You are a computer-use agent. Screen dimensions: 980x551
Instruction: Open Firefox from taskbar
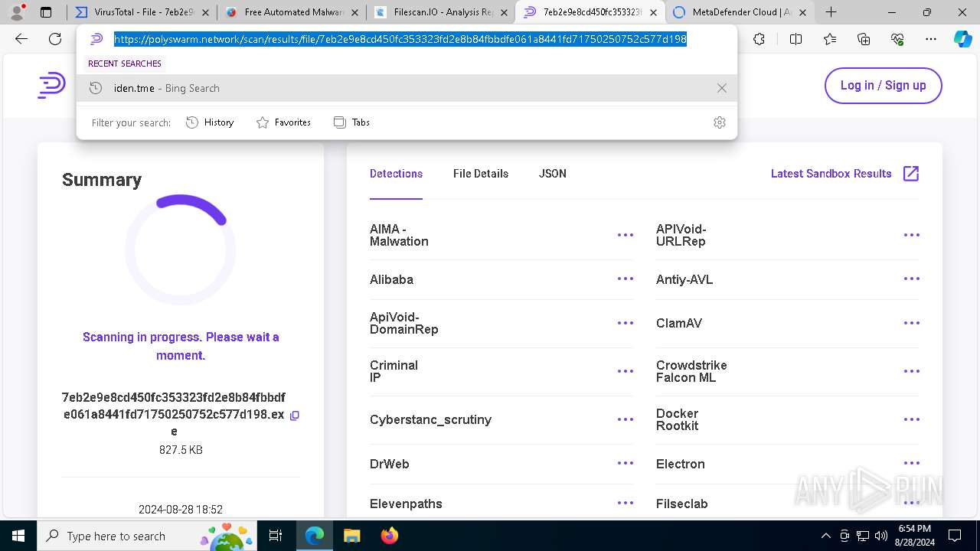point(389,536)
